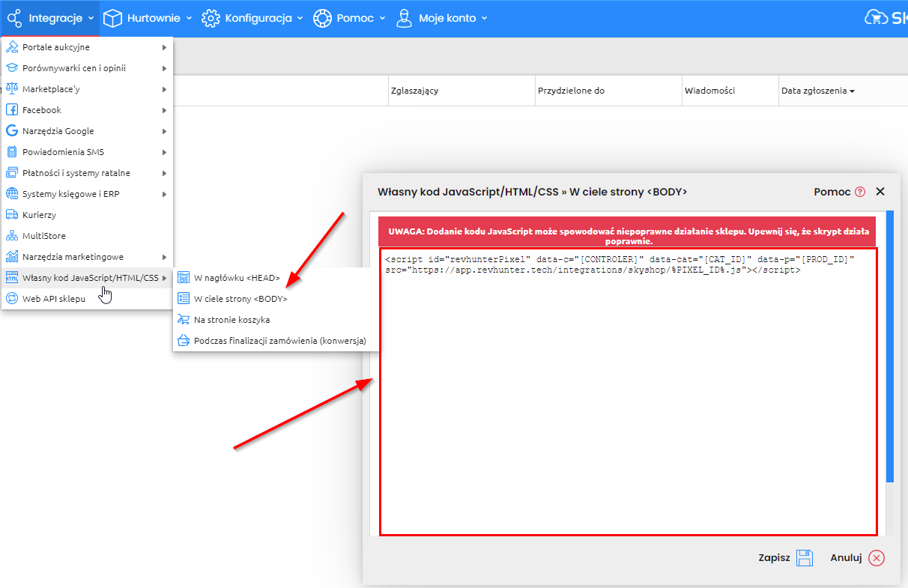The image size is (908, 588).
Task: Click the MultiStore icon
Action: [x=12, y=236]
